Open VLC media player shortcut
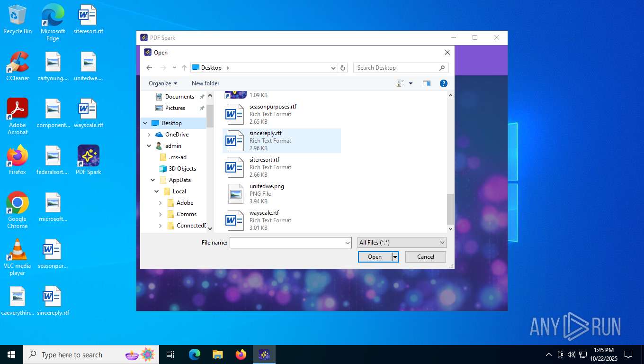 pyautogui.click(x=18, y=257)
